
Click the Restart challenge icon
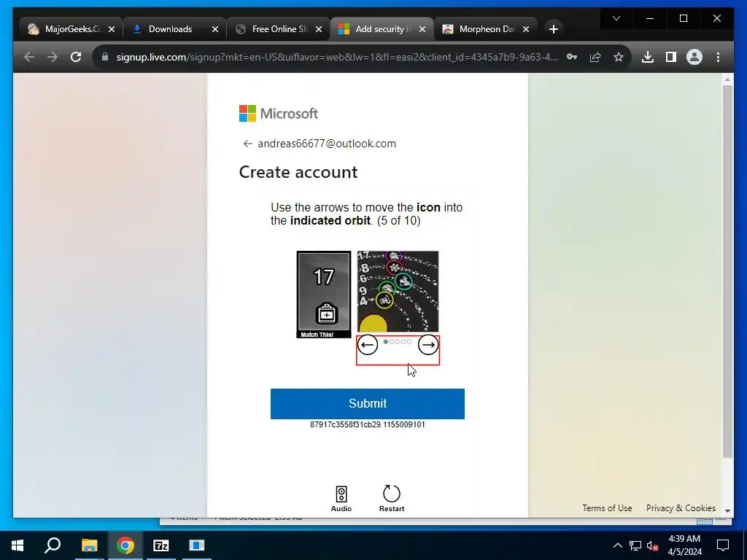coord(392,499)
